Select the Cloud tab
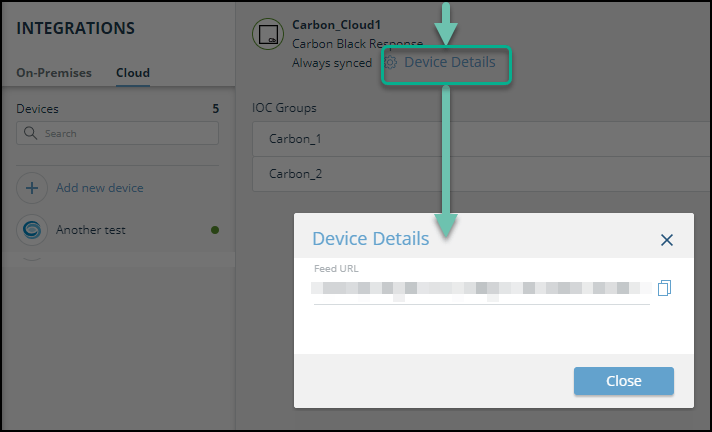Screen dimensions: 712x432 (x=133, y=73)
